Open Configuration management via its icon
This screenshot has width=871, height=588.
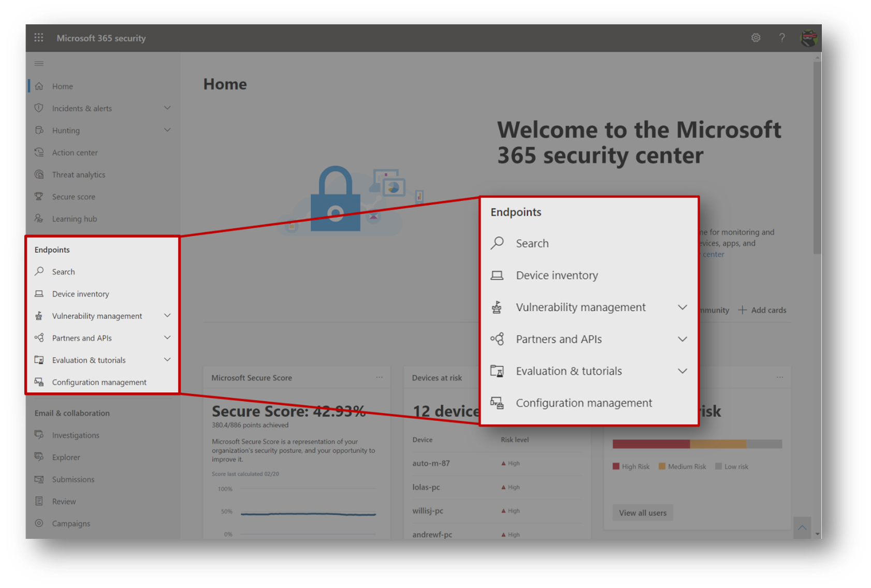tap(39, 382)
